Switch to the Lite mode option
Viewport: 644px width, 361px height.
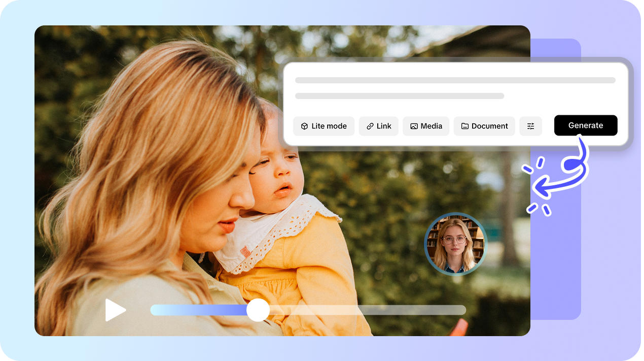324,126
